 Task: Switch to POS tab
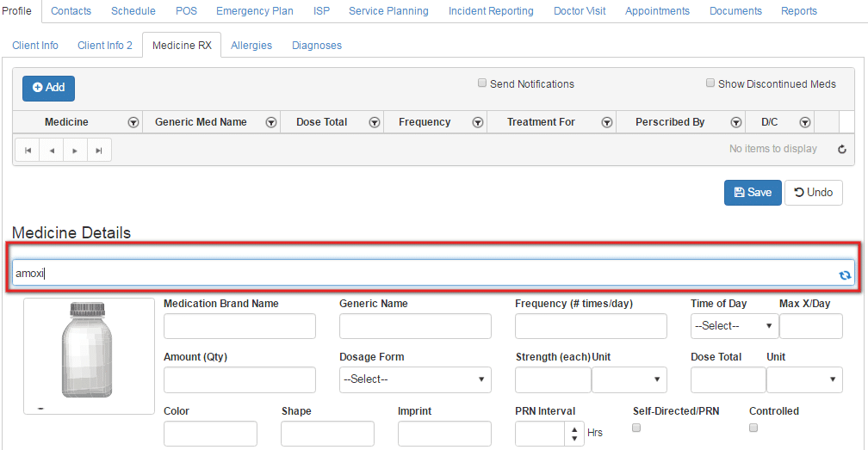tap(186, 11)
